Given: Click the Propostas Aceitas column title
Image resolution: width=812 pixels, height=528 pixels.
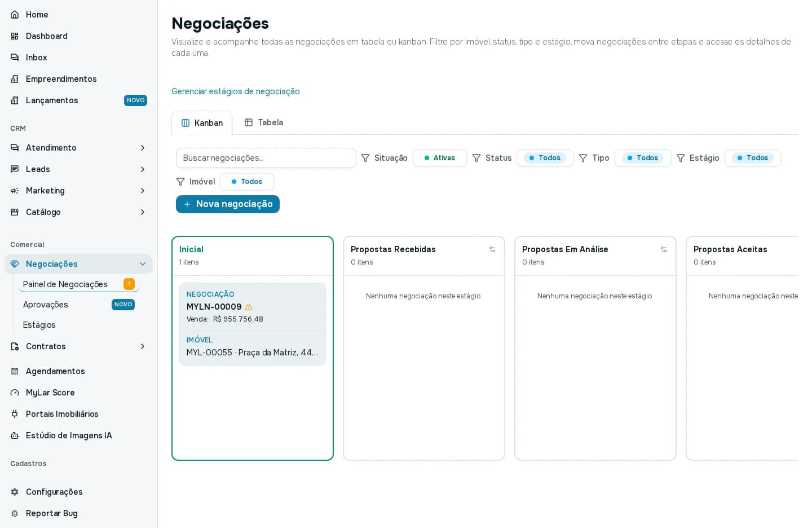Looking at the screenshot, I should click(x=730, y=249).
